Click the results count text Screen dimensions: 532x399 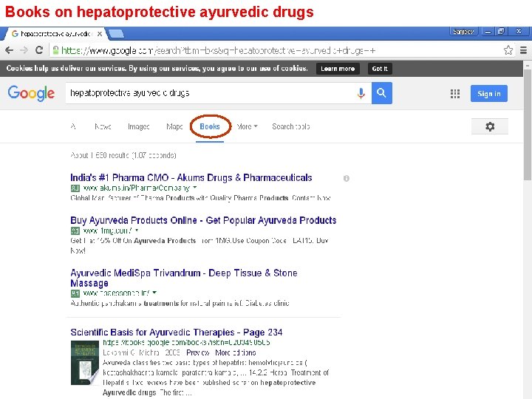click(x=123, y=155)
